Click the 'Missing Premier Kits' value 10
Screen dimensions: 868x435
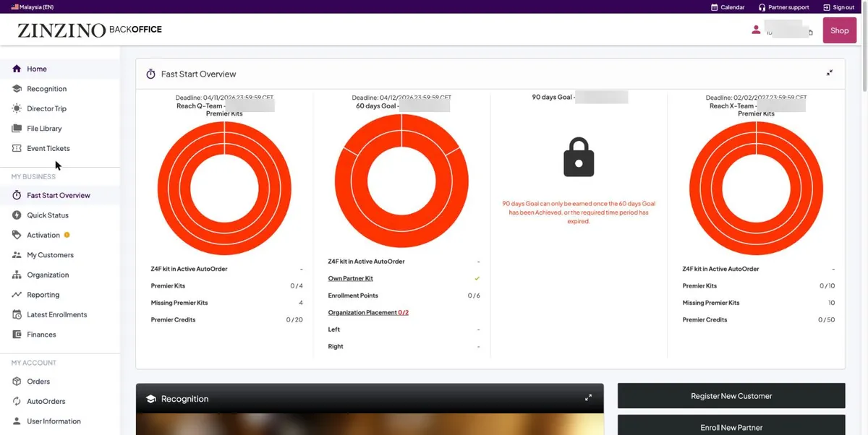[x=831, y=303]
